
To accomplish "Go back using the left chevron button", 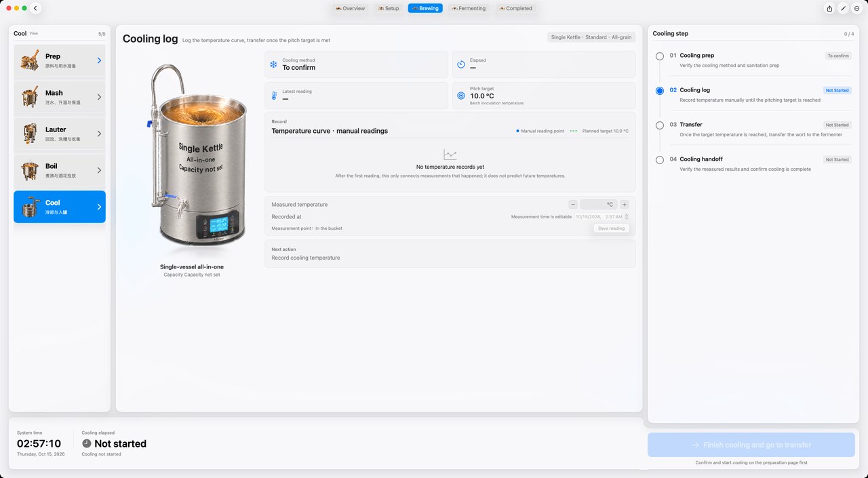I will point(35,8).
